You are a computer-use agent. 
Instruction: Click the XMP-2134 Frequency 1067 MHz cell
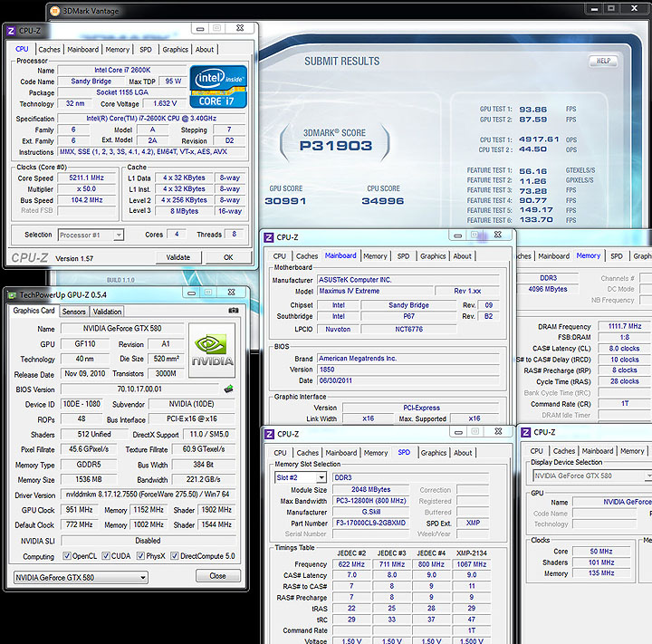pos(472,564)
